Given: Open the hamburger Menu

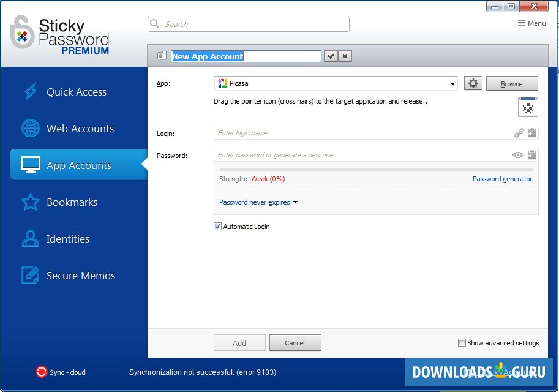Looking at the screenshot, I should coord(532,23).
